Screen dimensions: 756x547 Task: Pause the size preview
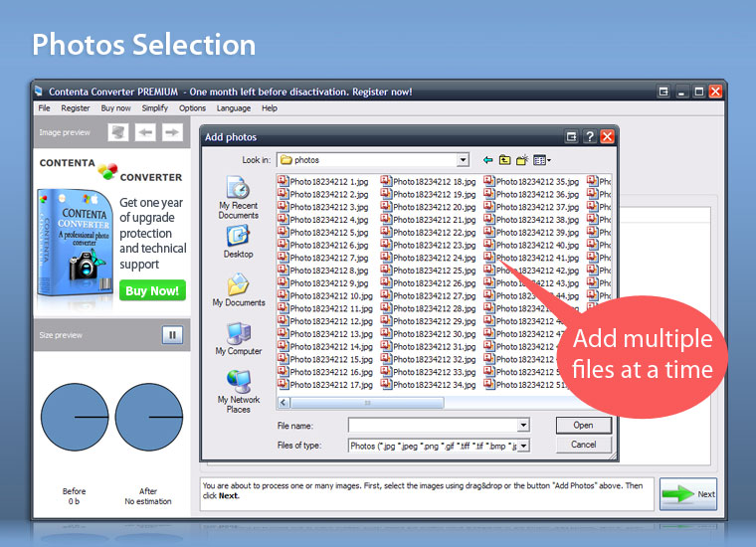[173, 334]
